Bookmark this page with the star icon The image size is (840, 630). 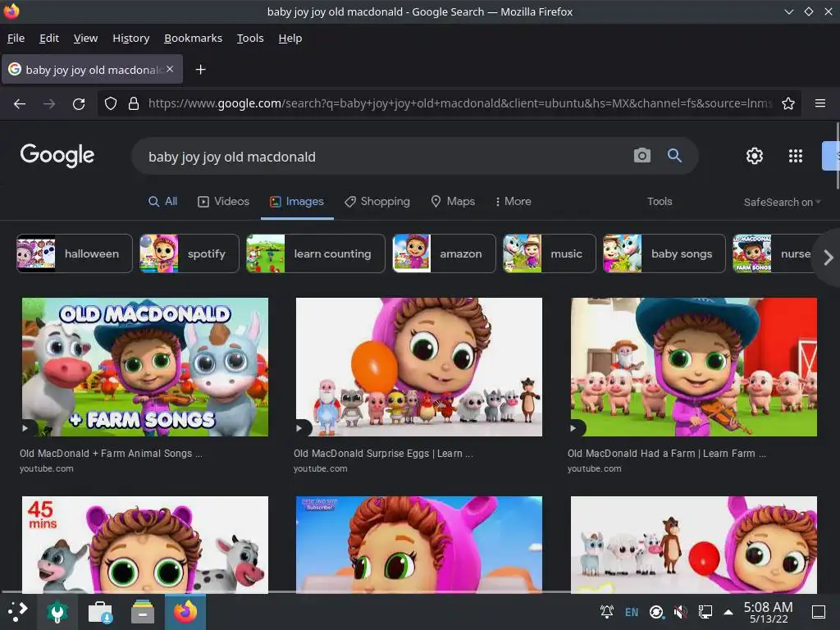tap(788, 103)
